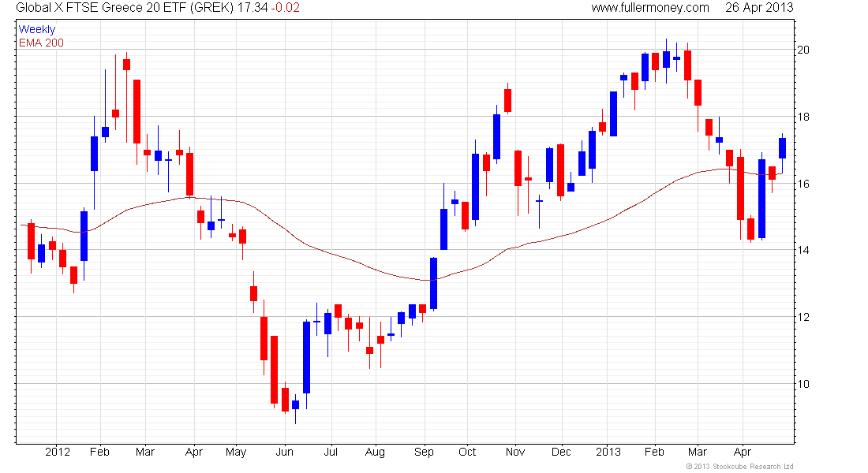Click the Jun label on time axis
868x473 pixels.
coord(284,452)
